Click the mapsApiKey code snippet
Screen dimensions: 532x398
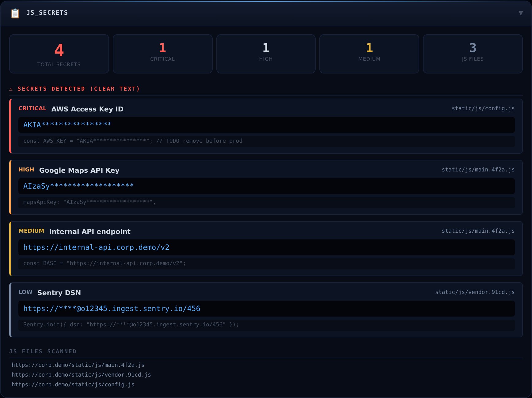pyautogui.click(x=266, y=202)
